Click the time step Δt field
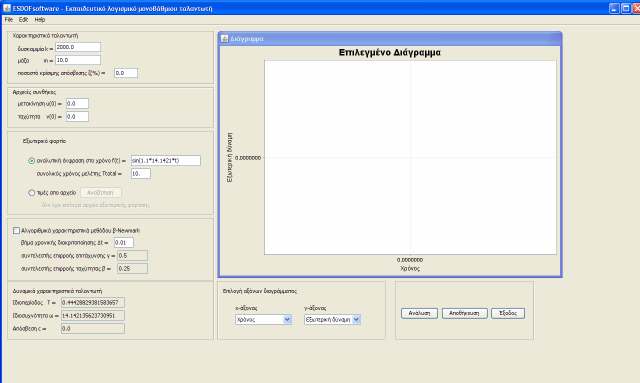Viewport: 640px width, 383px height. point(124,243)
